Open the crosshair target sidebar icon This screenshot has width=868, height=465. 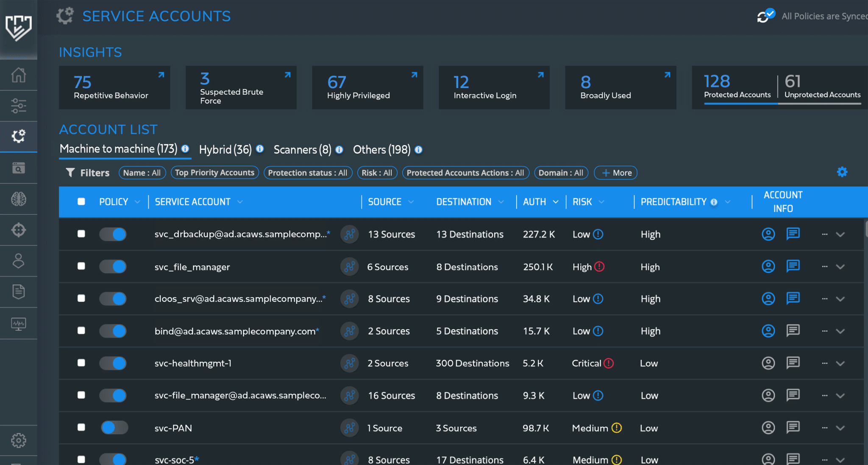(x=18, y=230)
